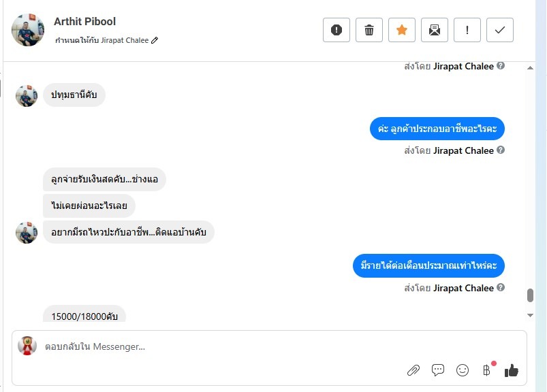Click the exclamation mark priority icon

467,30
